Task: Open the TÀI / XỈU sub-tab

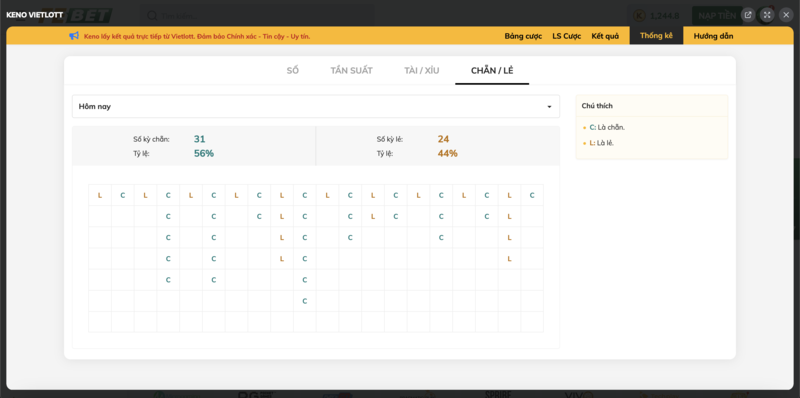Action: pyautogui.click(x=421, y=70)
